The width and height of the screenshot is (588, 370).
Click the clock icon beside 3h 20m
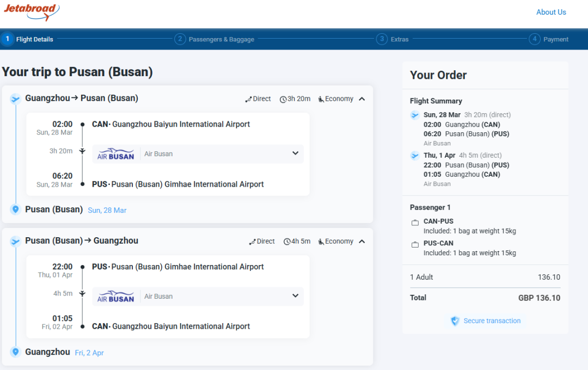(283, 100)
